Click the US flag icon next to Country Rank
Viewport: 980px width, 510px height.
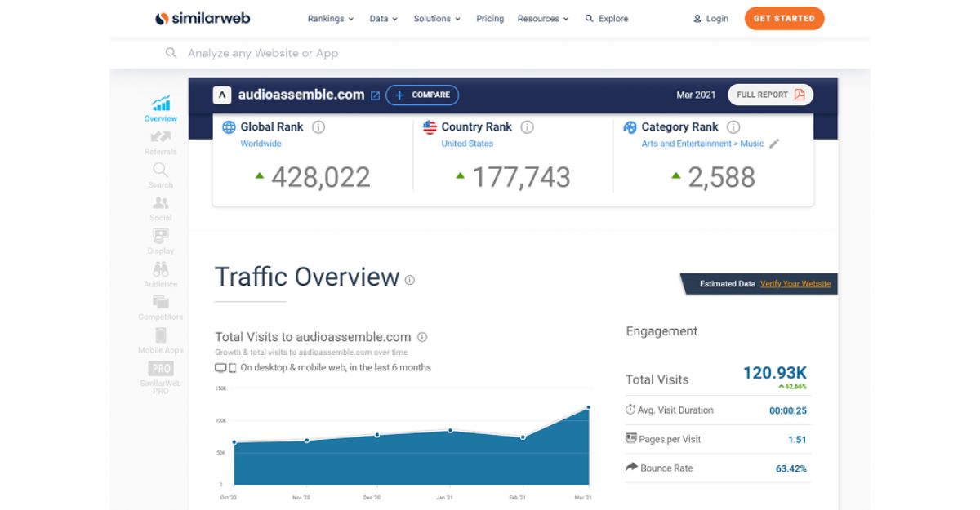coord(430,127)
